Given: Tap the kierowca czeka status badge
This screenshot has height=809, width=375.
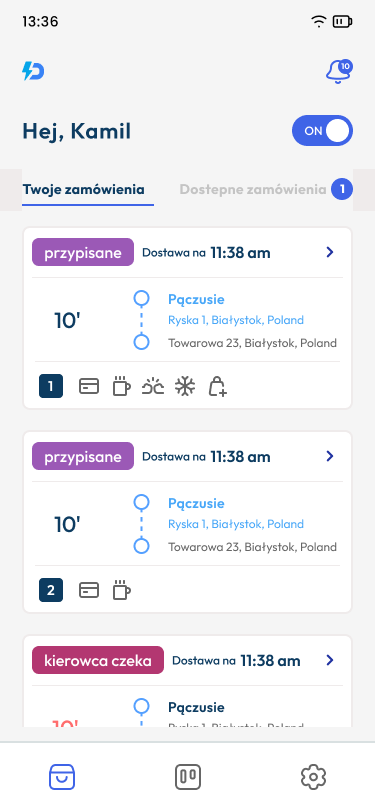Looking at the screenshot, I should coord(98,660).
